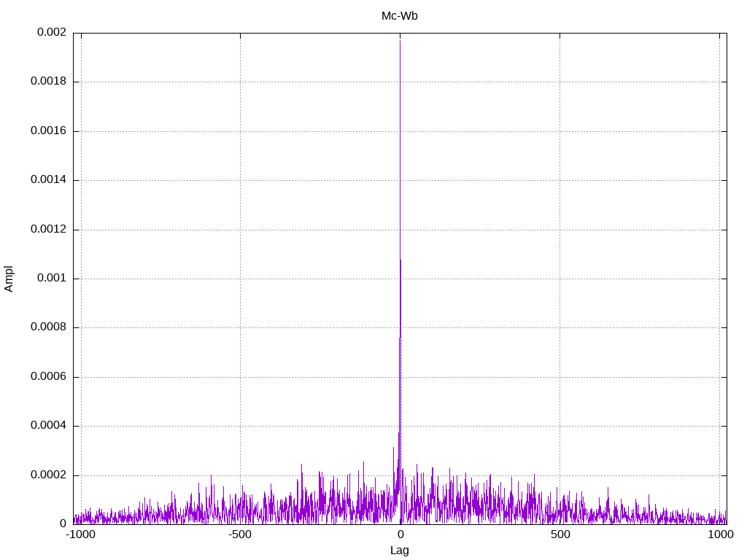This screenshot has height=560, width=747.
Task: Click the 0 y-axis tick label
Action: [63, 524]
